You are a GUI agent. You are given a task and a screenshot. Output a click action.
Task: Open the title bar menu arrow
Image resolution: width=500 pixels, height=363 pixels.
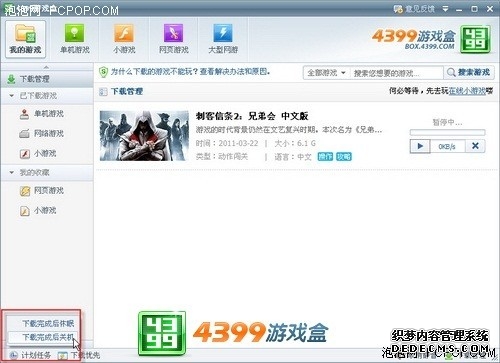click(x=445, y=9)
